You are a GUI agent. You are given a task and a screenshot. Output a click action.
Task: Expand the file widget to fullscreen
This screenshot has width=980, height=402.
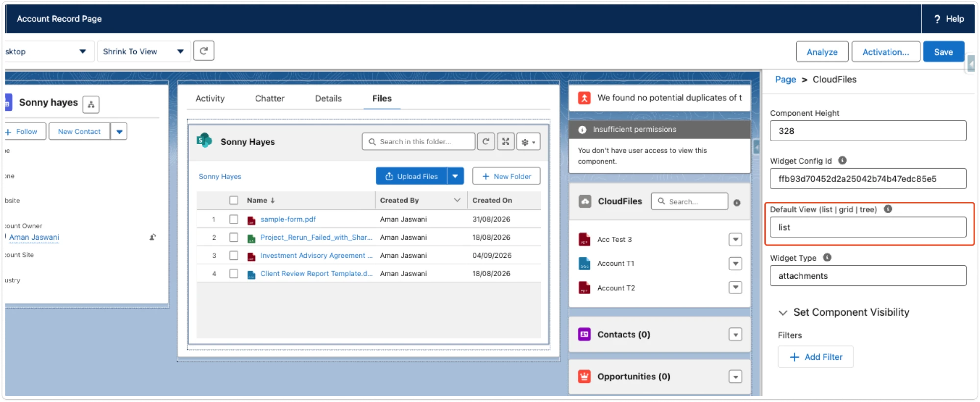click(x=506, y=142)
